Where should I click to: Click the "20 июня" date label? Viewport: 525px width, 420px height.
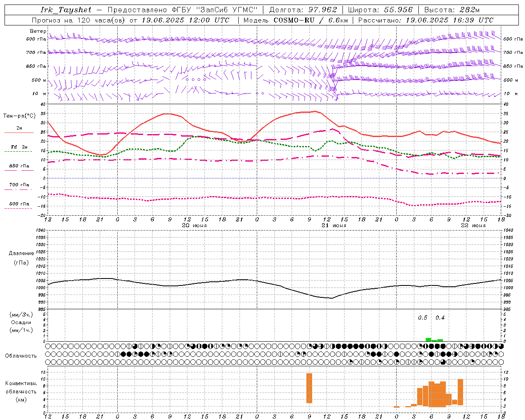pos(194,226)
